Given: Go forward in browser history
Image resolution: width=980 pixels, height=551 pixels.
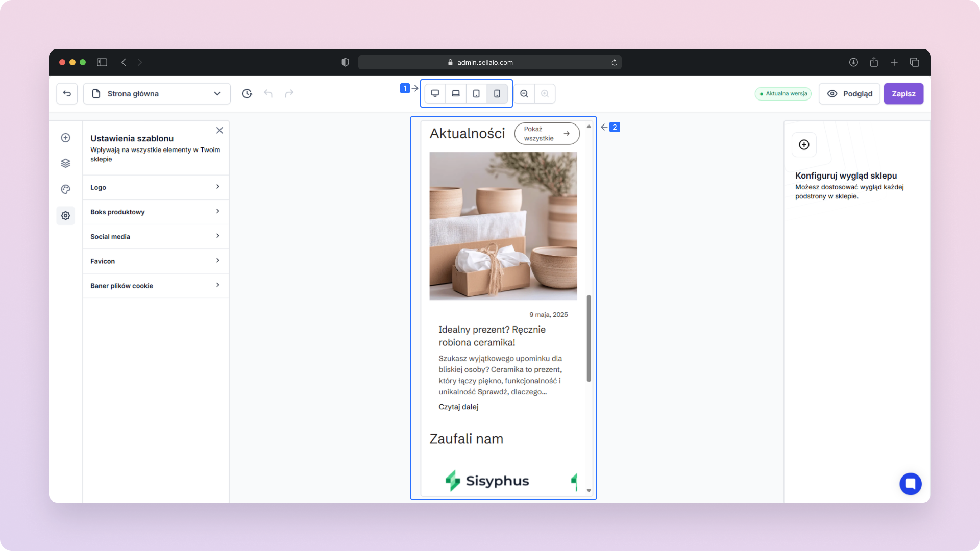Looking at the screenshot, I should coord(139,62).
